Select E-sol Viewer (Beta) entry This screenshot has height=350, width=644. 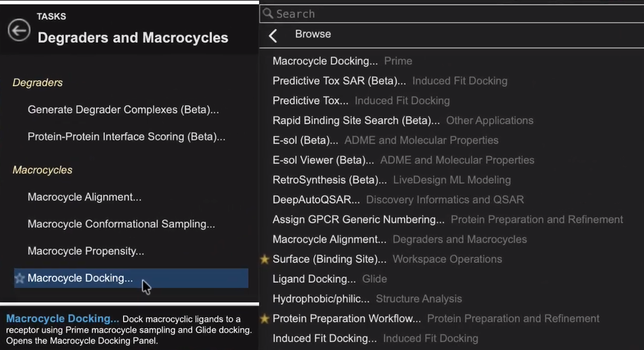coord(323,160)
